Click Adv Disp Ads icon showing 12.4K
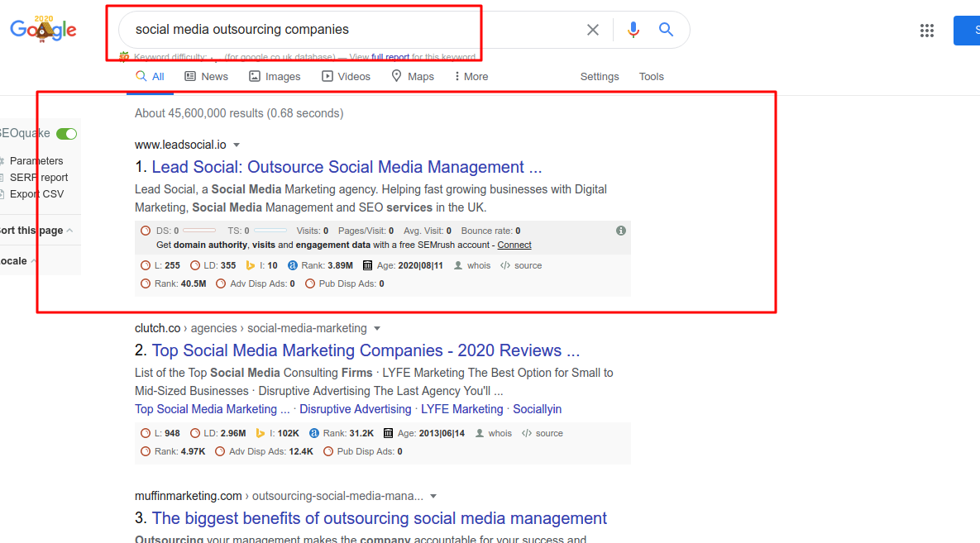 tap(220, 451)
